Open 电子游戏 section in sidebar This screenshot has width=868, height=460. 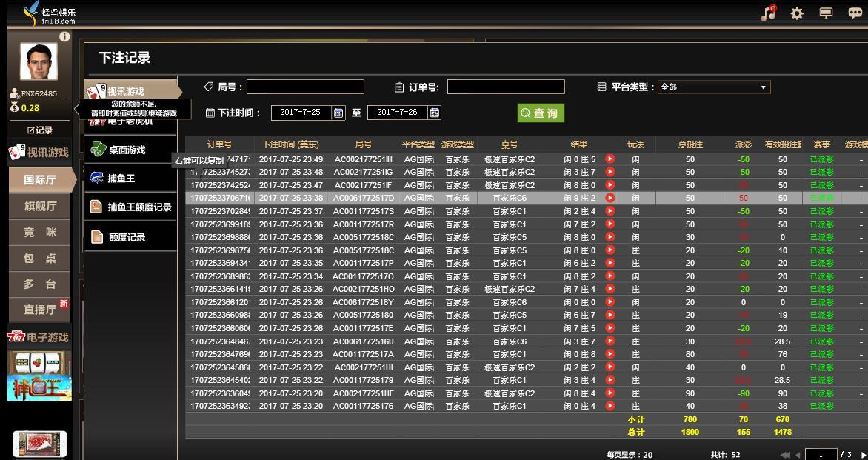coord(39,337)
